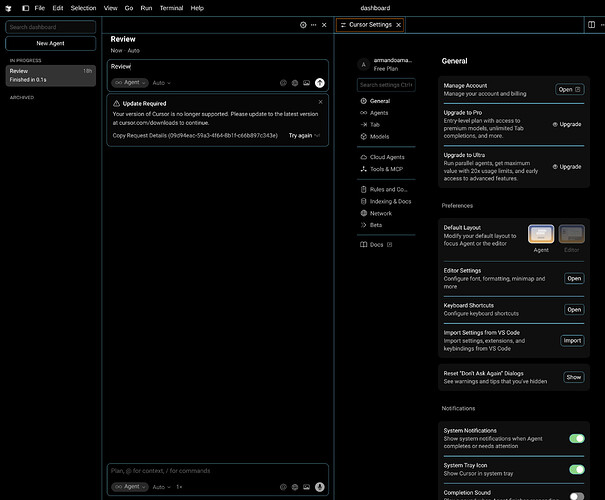Click Open for Manage Account

[x=570, y=90]
